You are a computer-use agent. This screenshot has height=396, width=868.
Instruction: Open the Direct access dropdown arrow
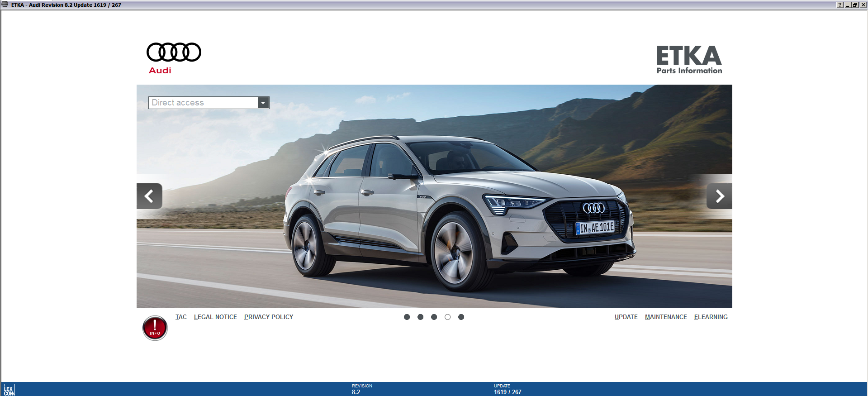pyautogui.click(x=263, y=103)
